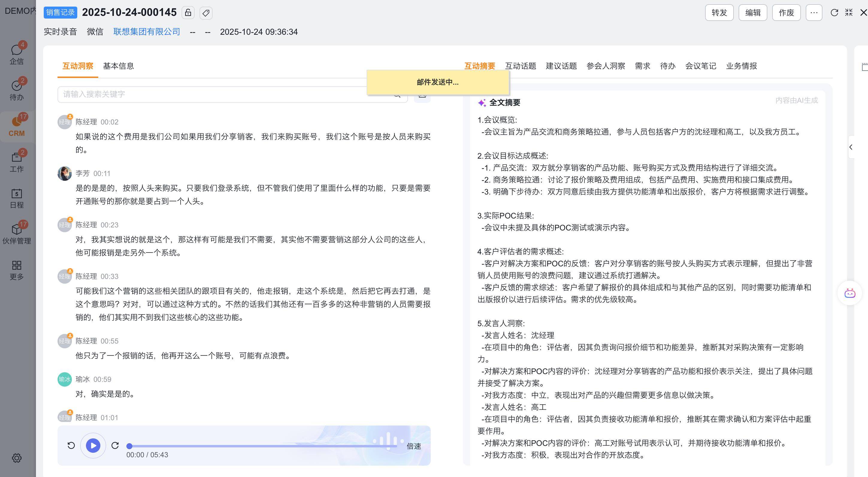
Task: Expand the collapsed right side panel arrow
Action: [851, 147]
